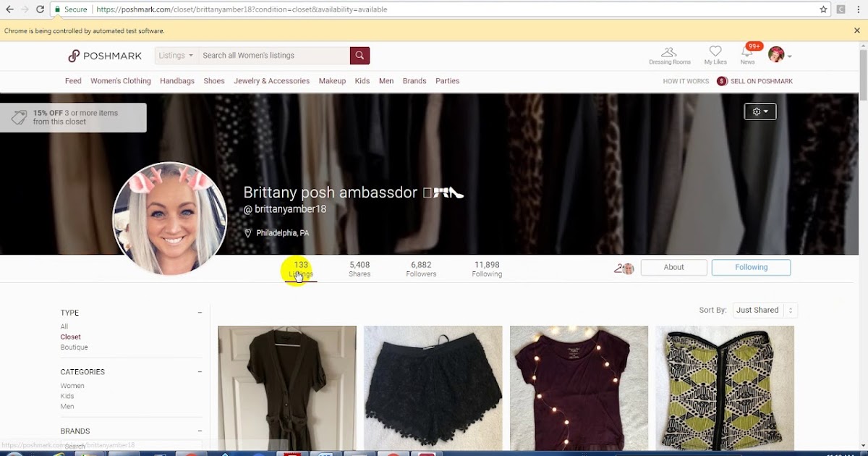The image size is (868, 456).
Task: Bookmark the page with the star icon
Action: (x=823, y=9)
